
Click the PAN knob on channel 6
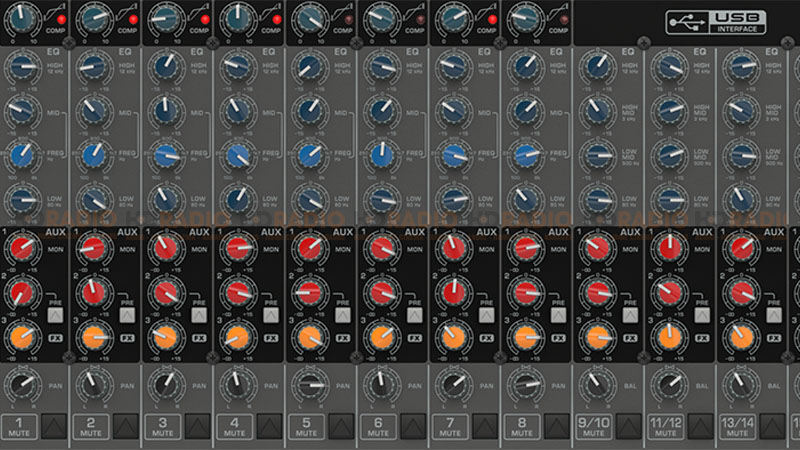[382, 385]
